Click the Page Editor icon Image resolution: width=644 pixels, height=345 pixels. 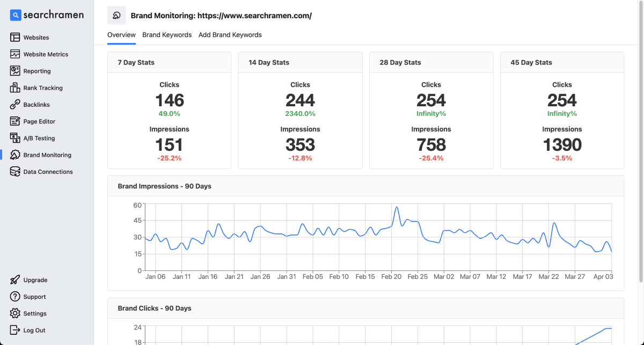[15, 121]
